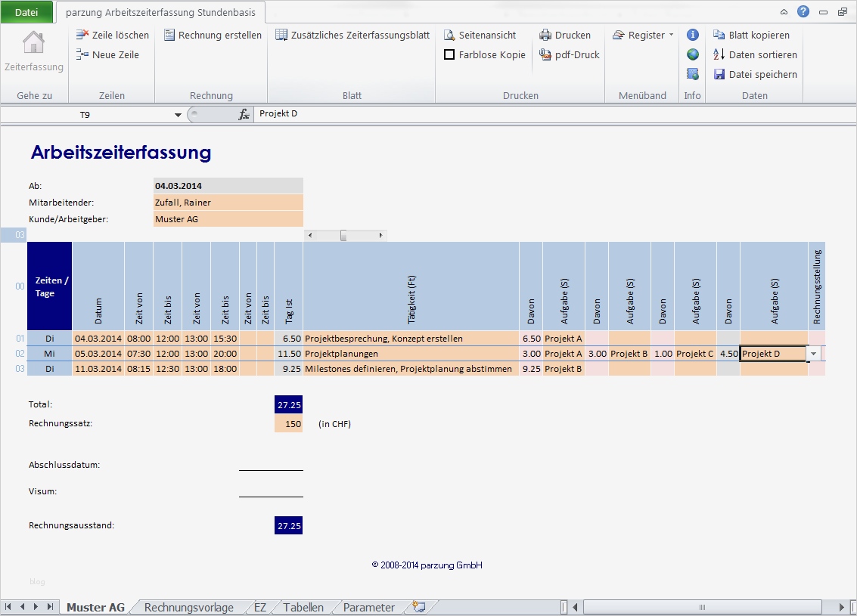The width and height of the screenshot is (857, 616).
Task: Select the Mi weekday cell
Action: tap(50, 353)
